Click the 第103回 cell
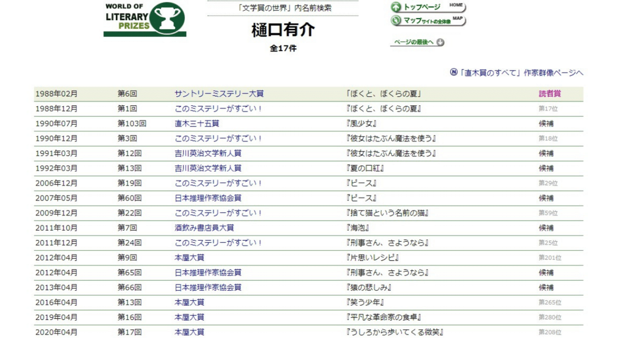 pyautogui.click(x=132, y=123)
